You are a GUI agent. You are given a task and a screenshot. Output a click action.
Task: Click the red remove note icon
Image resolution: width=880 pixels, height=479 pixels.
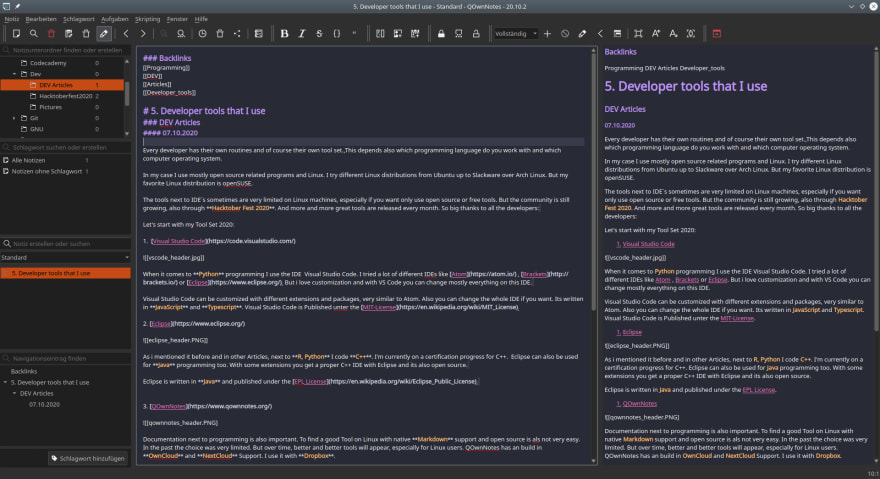click(x=51, y=34)
